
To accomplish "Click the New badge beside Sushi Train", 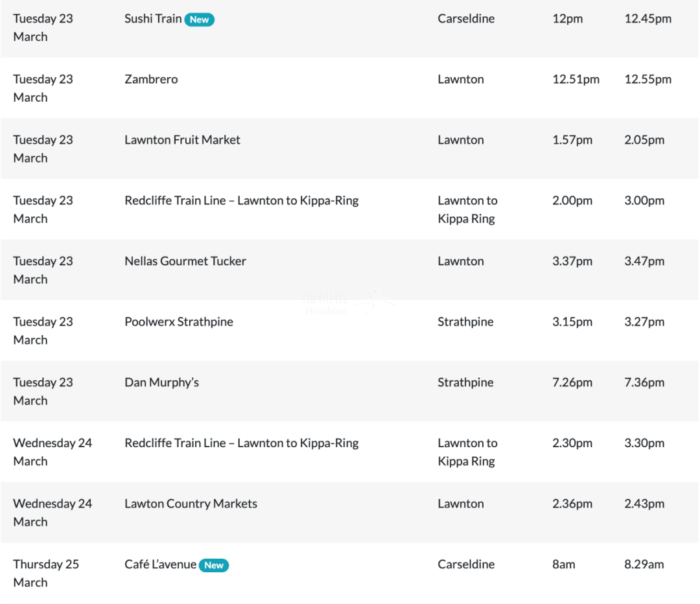I will coord(199,19).
